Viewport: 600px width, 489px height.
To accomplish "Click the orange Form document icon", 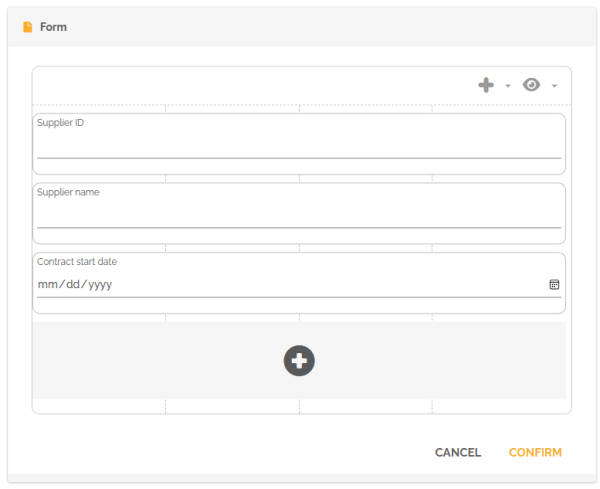I will [x=27, y=27].
